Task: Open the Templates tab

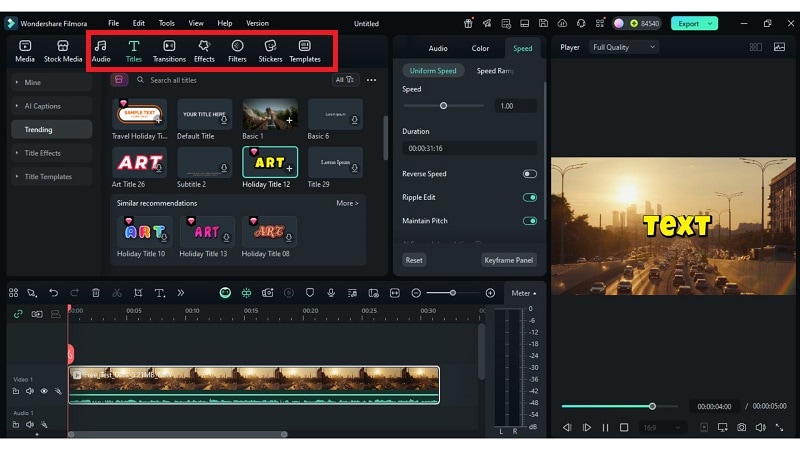Action: pyautogui.click(x=305, y=51)
